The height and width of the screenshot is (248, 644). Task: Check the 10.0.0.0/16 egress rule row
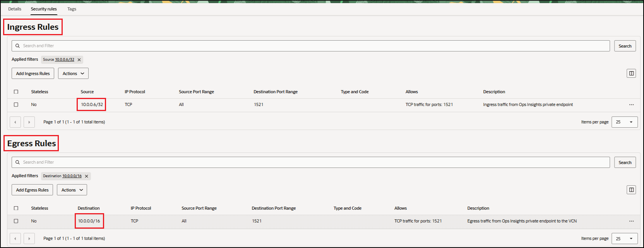[16, 221]
